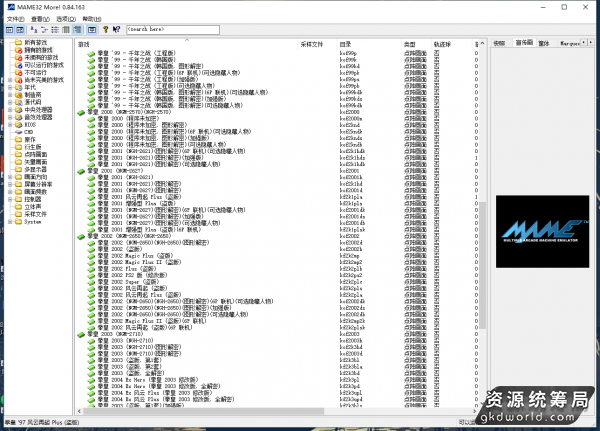The width and height of the screenshot is (600, 431).
Task: Select the 拳皇 2002 Magic Plus II row kf2k2mp2
Action: tap(276, 262)
